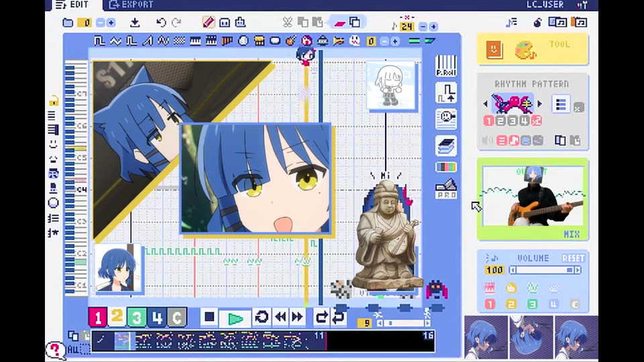Select the square wave instrument

(x=99, y=41)
